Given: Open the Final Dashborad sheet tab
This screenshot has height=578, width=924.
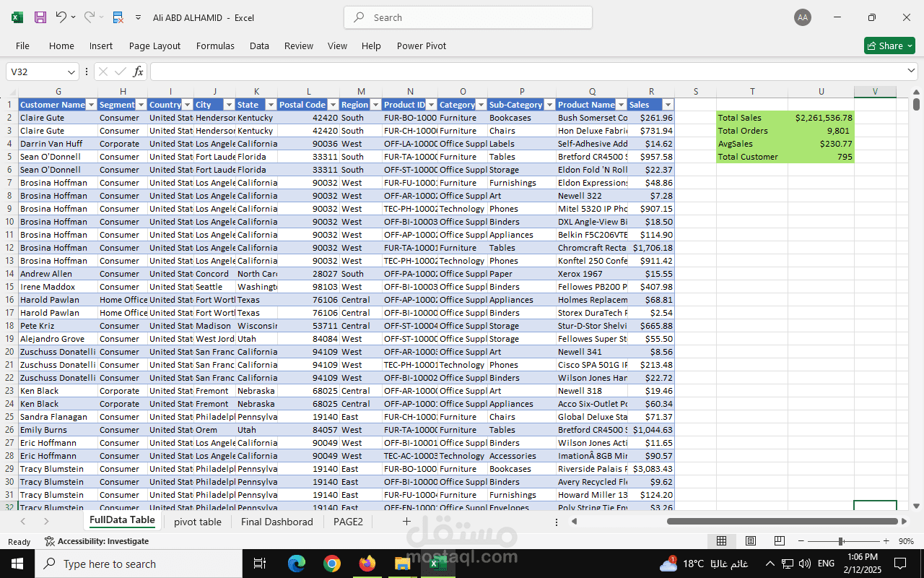Looking at the screenshot, I should click(277, 522).
